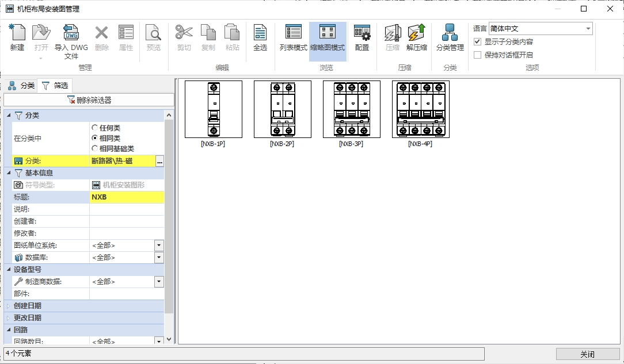
Task: Select the NXB-3P thumbnail
Action: (351, 109)
